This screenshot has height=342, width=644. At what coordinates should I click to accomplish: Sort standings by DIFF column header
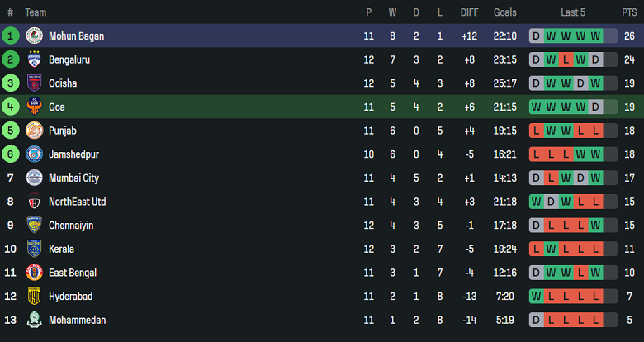[469, 12]
